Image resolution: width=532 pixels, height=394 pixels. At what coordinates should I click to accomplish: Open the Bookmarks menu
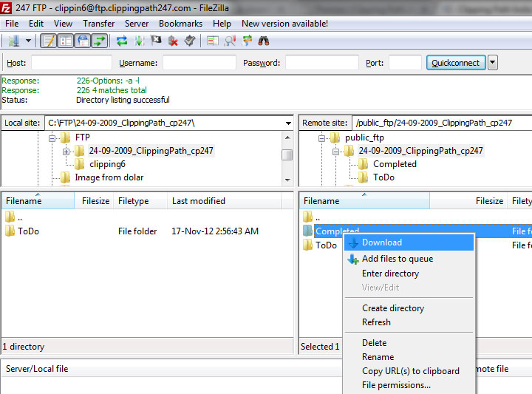pyautogui.click(x=180, y=24)
